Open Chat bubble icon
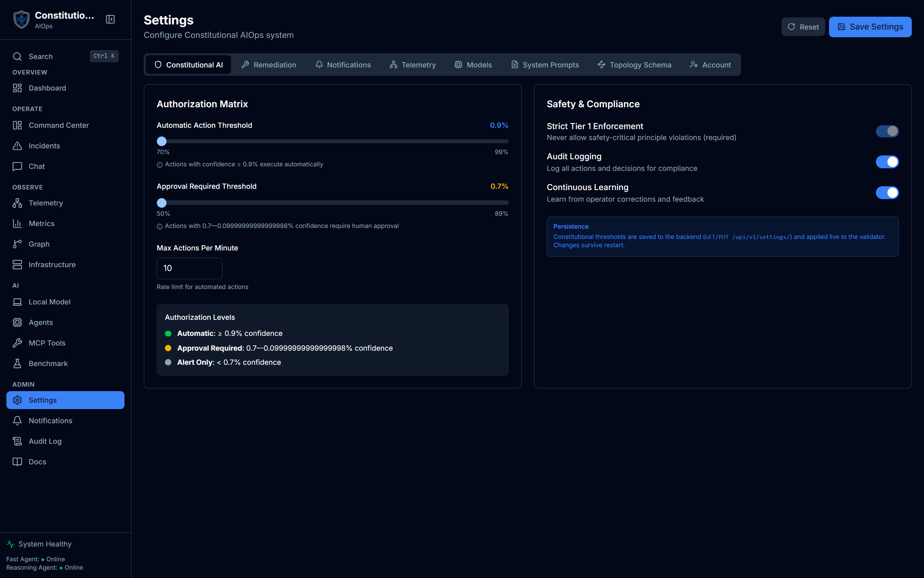The height and width of the screenshot is (578, 924). [x=17, y=167]
